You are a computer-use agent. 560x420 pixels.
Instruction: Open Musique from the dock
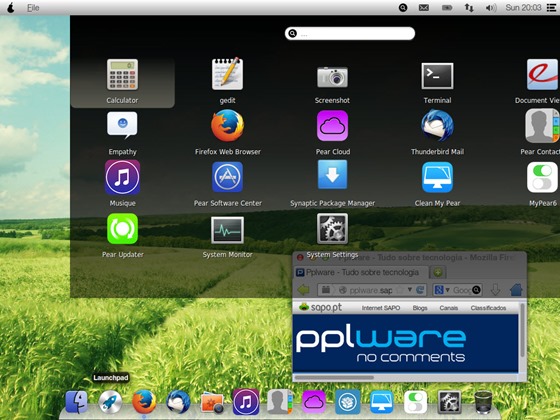click(246, 402)
